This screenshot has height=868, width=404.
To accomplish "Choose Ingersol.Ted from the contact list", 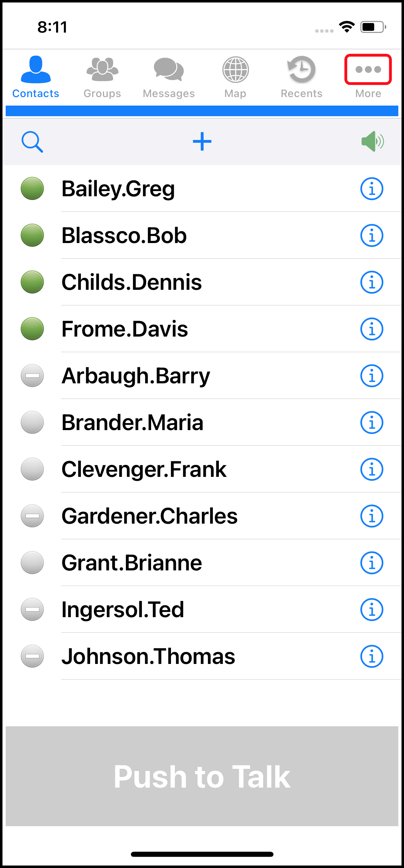I will tap(123, 610).
